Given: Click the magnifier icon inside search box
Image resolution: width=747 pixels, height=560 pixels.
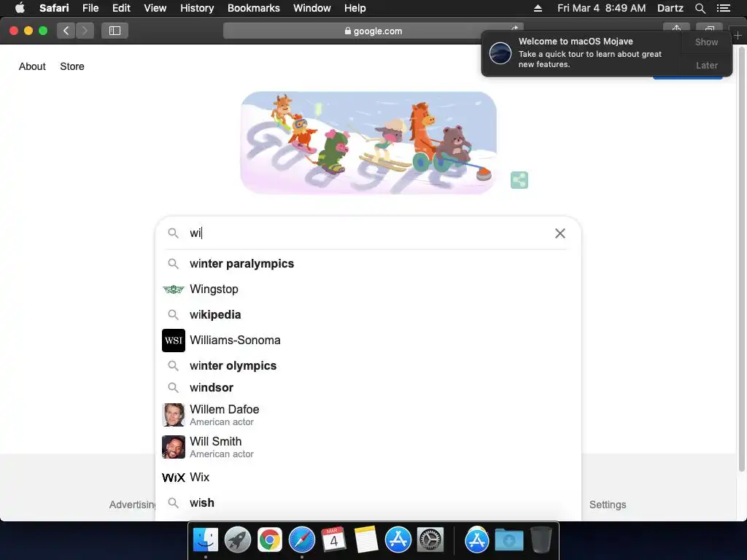Looking at the screenshot, I should tap(174, 233).
